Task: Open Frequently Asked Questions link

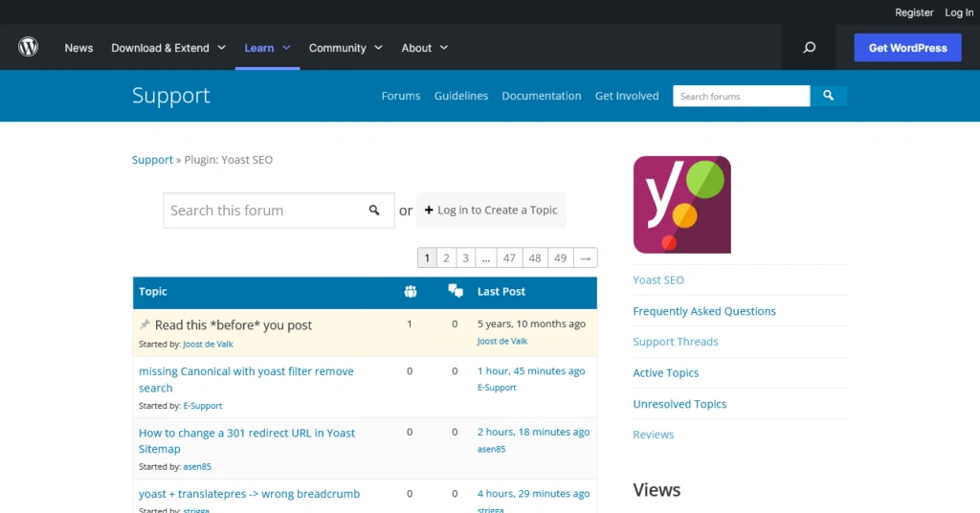Action: coord(704,311)
